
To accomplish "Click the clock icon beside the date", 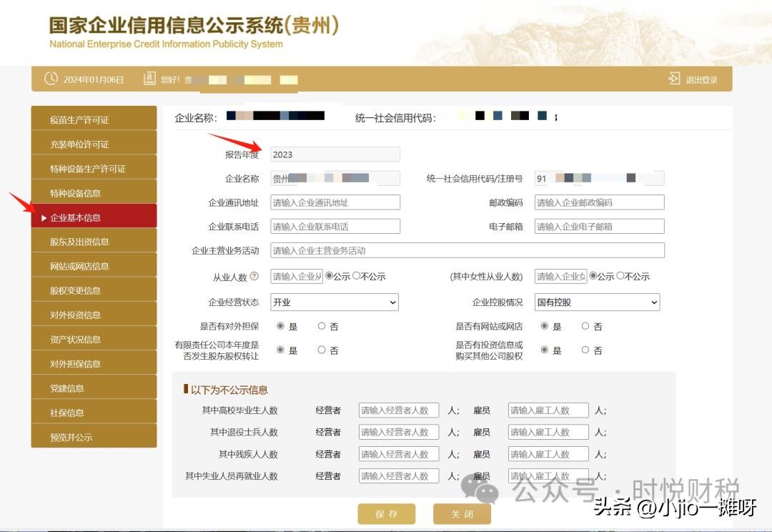I will coord(51,79).
